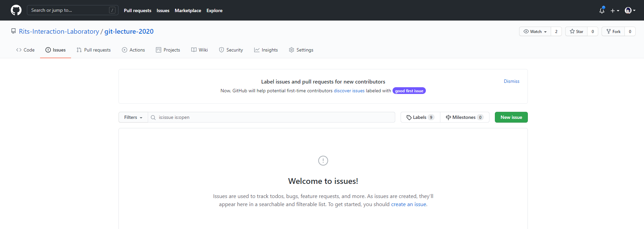Switch to the Code tab
The image size is (644, 229).
click(25, 50)
